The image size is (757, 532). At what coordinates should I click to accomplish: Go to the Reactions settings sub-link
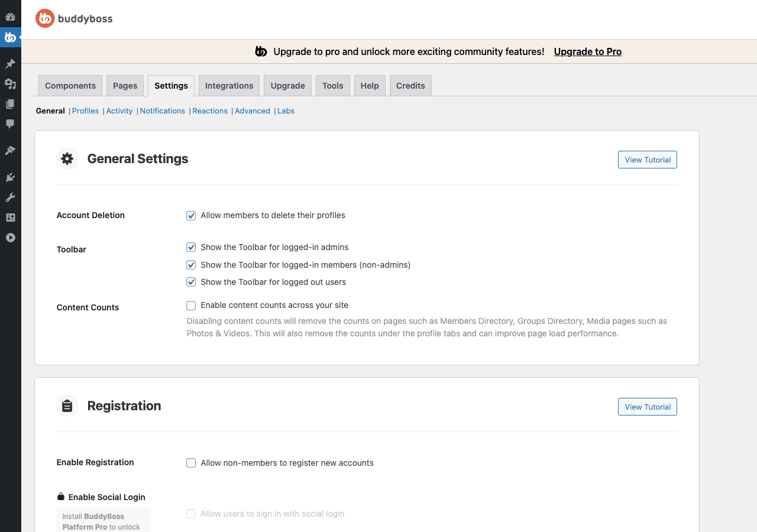coord(210,111)
